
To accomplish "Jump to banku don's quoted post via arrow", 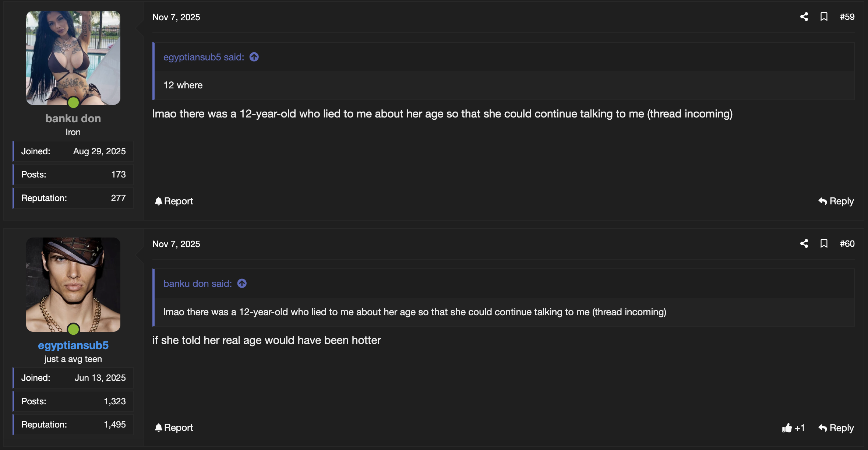I will (241, 283).
